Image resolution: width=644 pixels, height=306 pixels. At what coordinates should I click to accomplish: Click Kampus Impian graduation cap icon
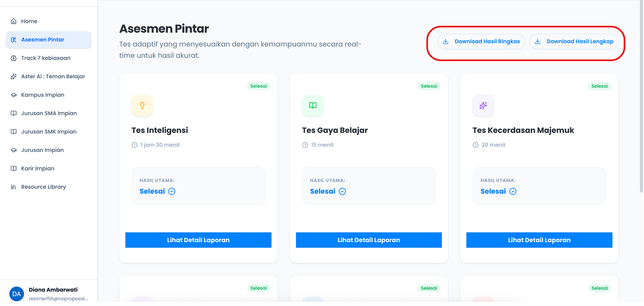click(14, 95)
